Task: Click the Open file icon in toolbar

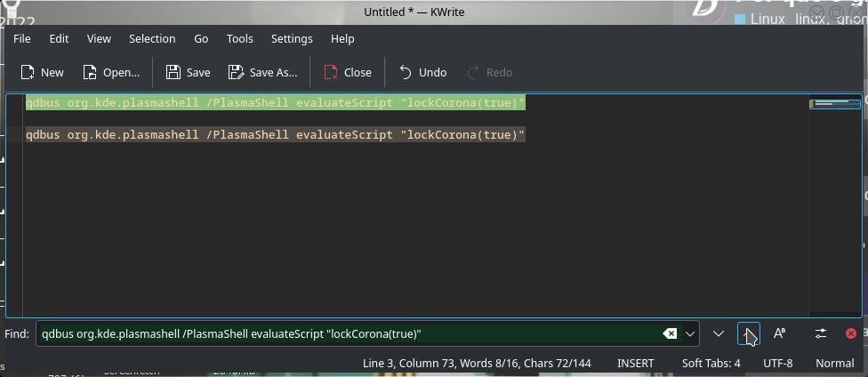Action: point(90,73)
